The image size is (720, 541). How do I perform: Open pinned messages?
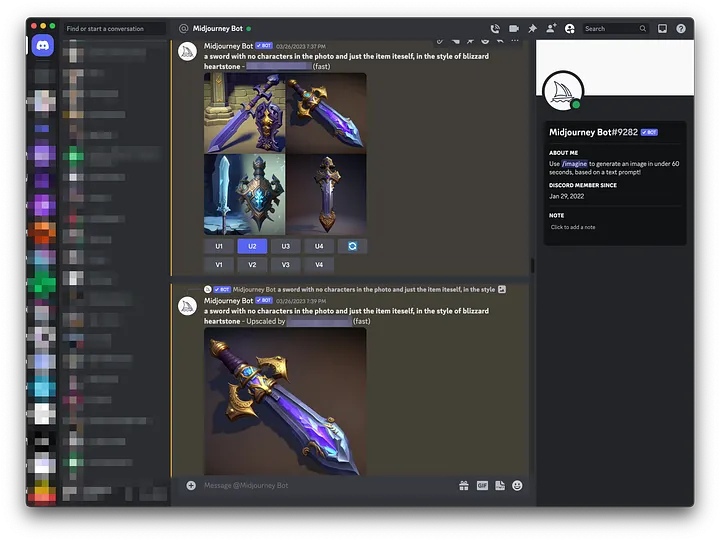tap(532, 29)
